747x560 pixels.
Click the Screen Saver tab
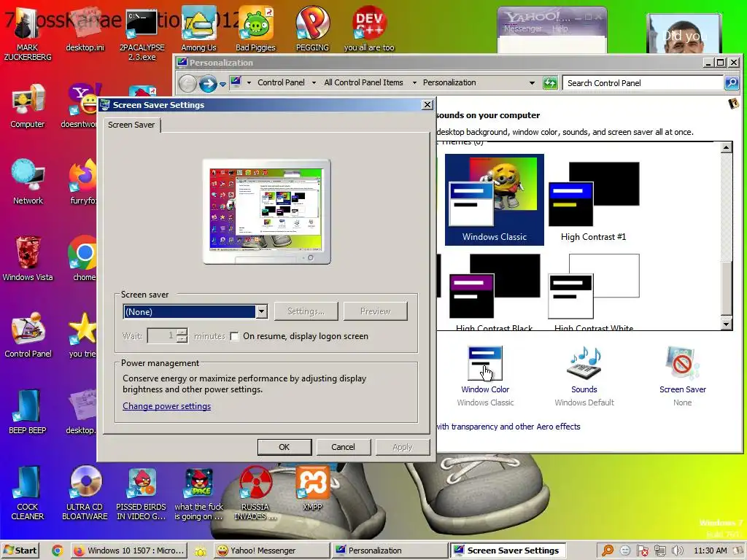131,125
